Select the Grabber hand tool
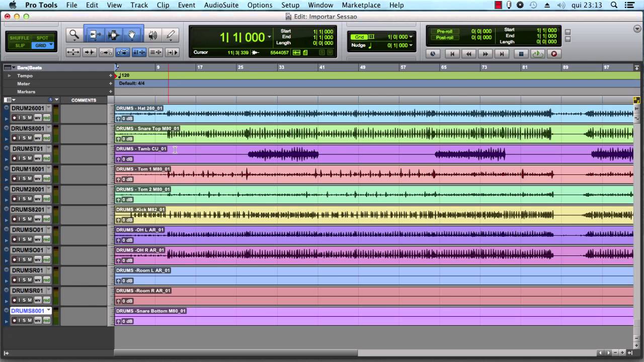This screenshot has height=362, width=644. tap(132, 35)
